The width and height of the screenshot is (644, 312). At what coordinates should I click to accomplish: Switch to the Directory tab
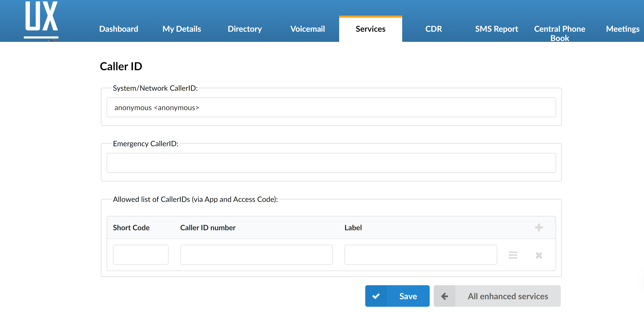(x=245, y=29)
